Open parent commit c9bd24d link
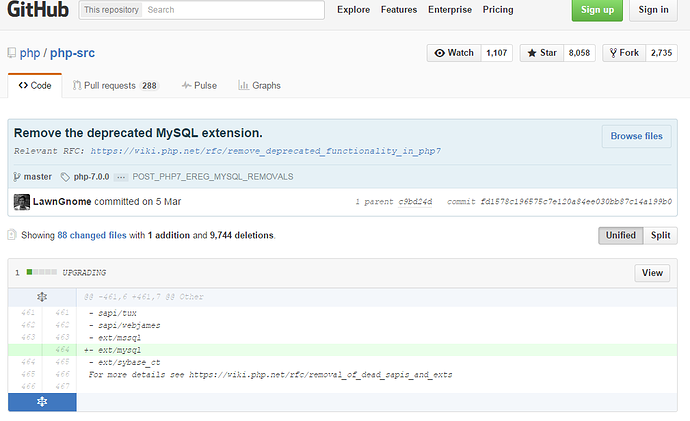The image size is (690, 421). [415, 201]
